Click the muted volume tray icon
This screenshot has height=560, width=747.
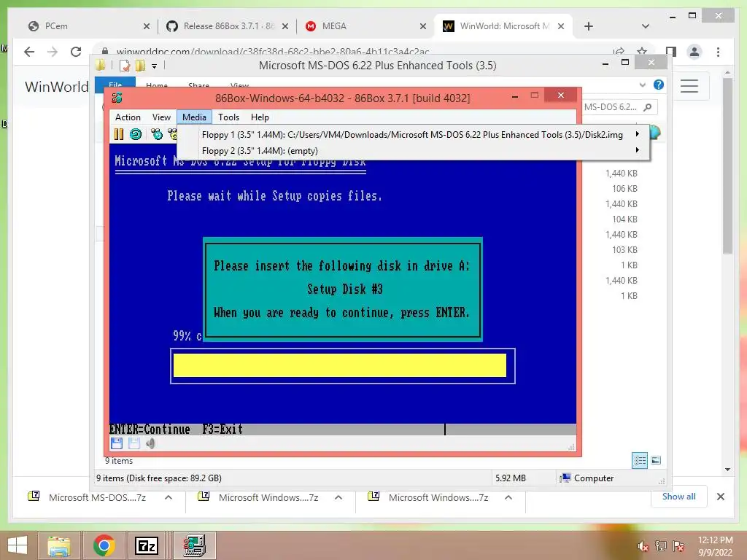[x=643, y=546]
